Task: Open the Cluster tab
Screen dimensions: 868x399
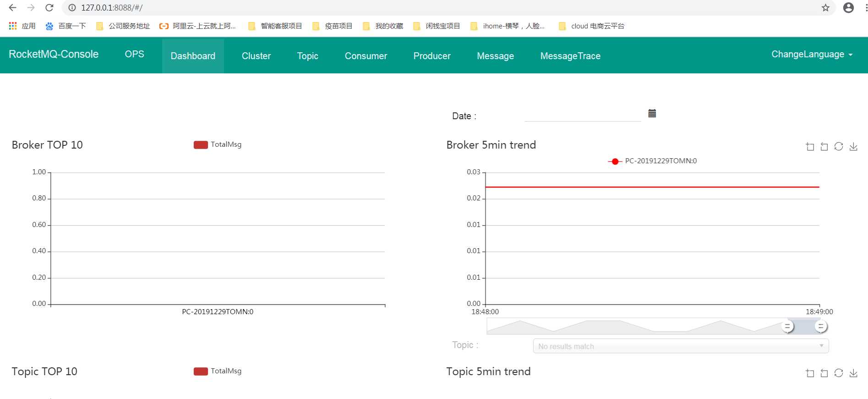Action: [x=256, y=56]
